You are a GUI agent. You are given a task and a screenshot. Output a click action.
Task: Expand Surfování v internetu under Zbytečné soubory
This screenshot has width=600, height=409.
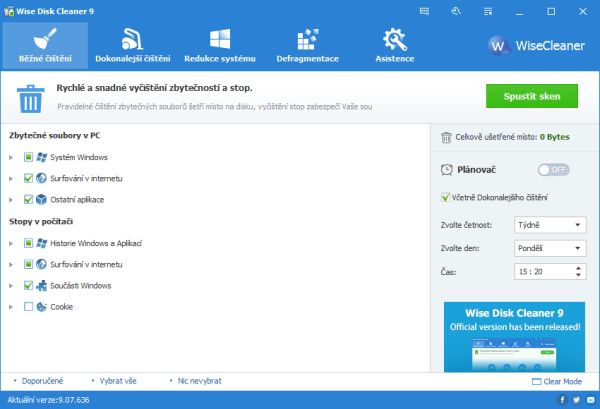[11, 178]
